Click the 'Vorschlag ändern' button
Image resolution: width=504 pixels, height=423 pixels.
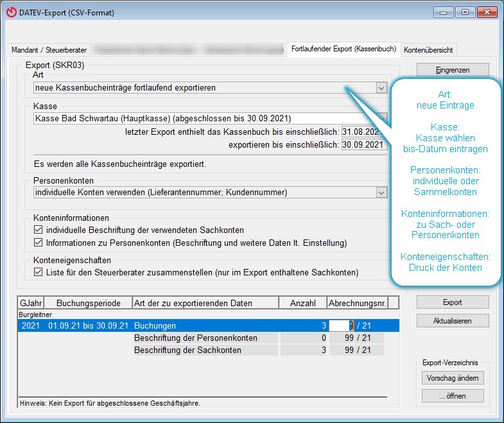tap(453, 378)
